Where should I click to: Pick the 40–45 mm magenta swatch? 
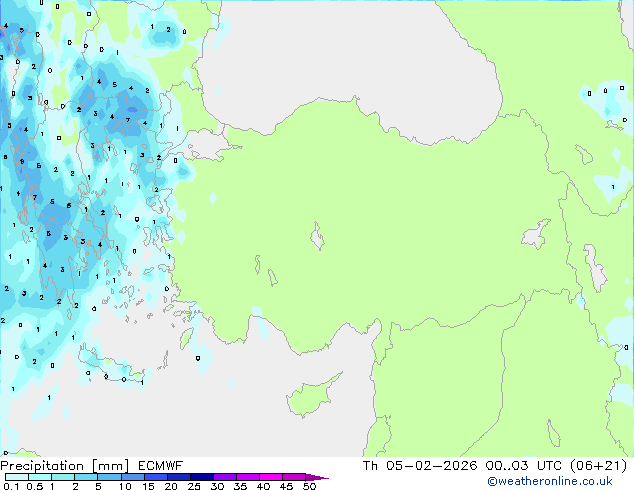point(271,477)
